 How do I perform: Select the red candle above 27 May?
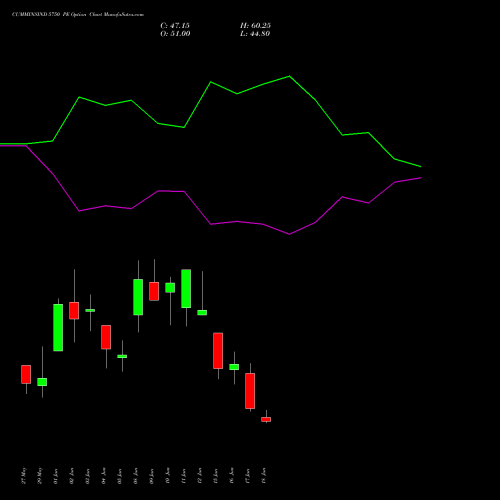point(26,374)
